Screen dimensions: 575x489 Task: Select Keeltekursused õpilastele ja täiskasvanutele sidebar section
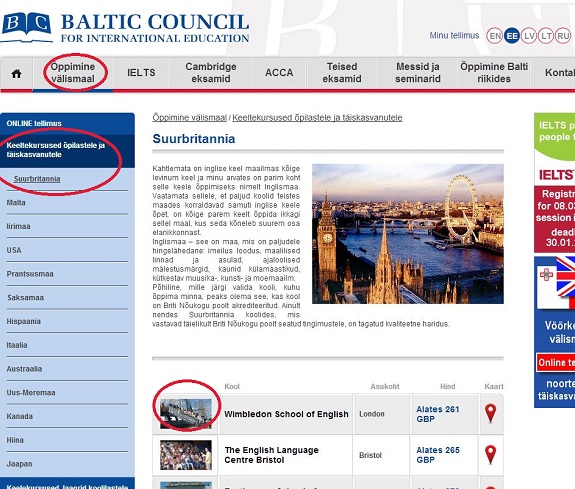pyautogui.click(x=67, y=150)
